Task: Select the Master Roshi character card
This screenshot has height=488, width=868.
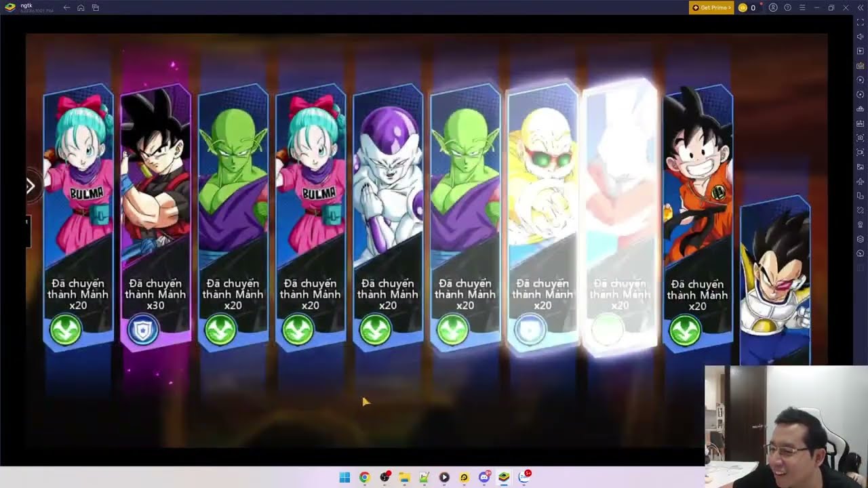Action: pyautogui.click(x=542, y=217)
